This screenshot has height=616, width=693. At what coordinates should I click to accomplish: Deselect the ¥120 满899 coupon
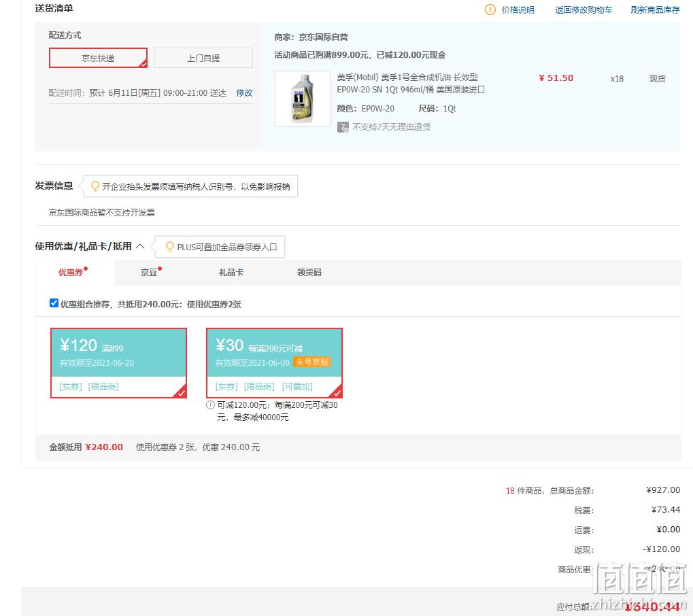(x=118, y=363)
